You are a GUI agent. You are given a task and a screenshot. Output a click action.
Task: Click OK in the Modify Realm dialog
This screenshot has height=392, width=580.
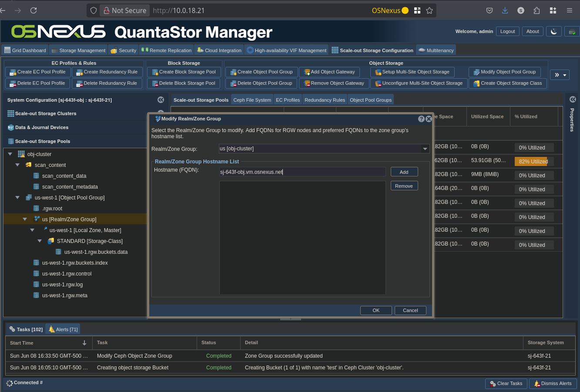click(376, 310)
